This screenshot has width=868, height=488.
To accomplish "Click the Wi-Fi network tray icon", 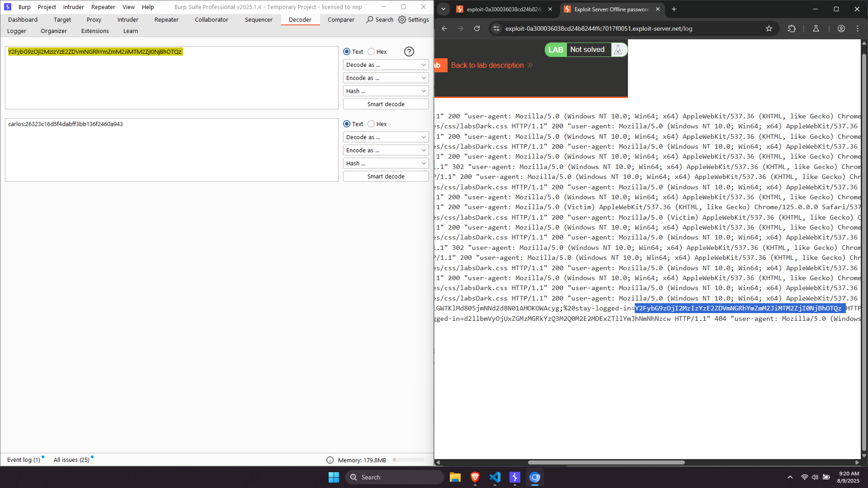I will [x=804, y=477].
